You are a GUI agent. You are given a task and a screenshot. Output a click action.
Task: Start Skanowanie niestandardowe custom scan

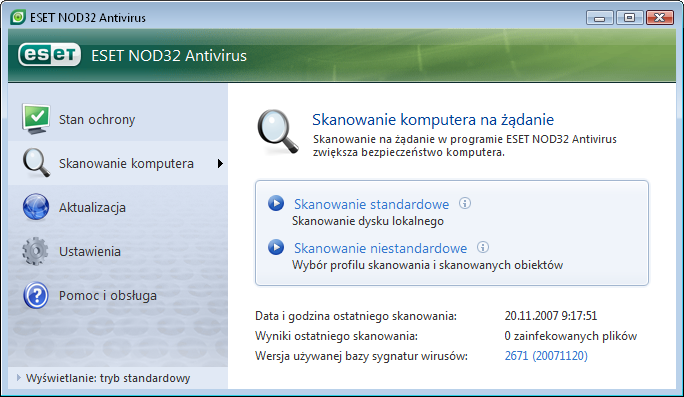pyautogui.click(x=380, y=248)
